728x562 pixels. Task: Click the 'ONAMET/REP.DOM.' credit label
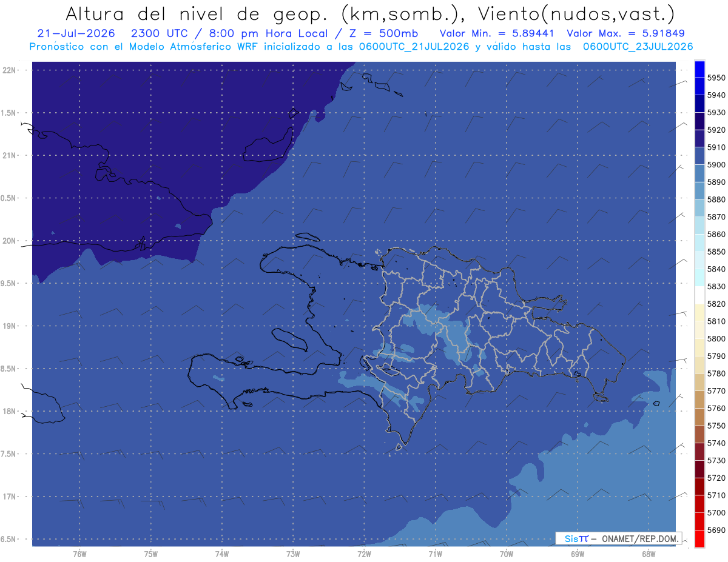(641, 538)
